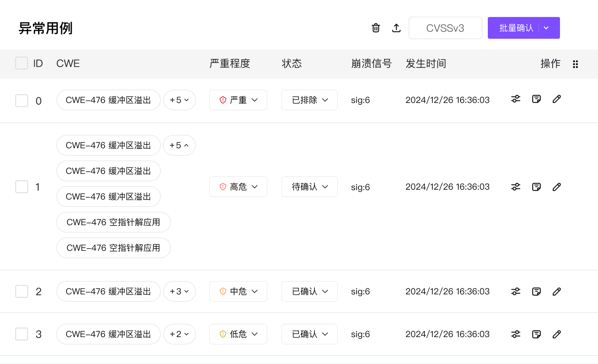The height and width of the screenshot is (364, 598).
Task: Click the filter sliders icon for row 0
Action: 516,99
